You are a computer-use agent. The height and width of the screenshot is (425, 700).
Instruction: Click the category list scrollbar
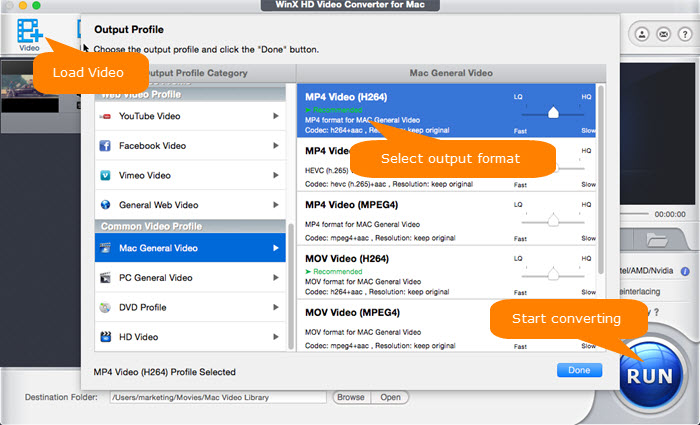[291, 286]
